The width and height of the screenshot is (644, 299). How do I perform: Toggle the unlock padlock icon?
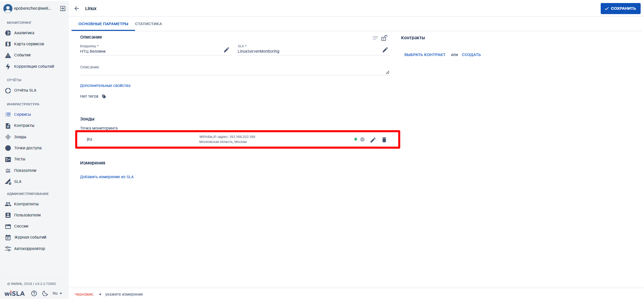pos(384,38)
